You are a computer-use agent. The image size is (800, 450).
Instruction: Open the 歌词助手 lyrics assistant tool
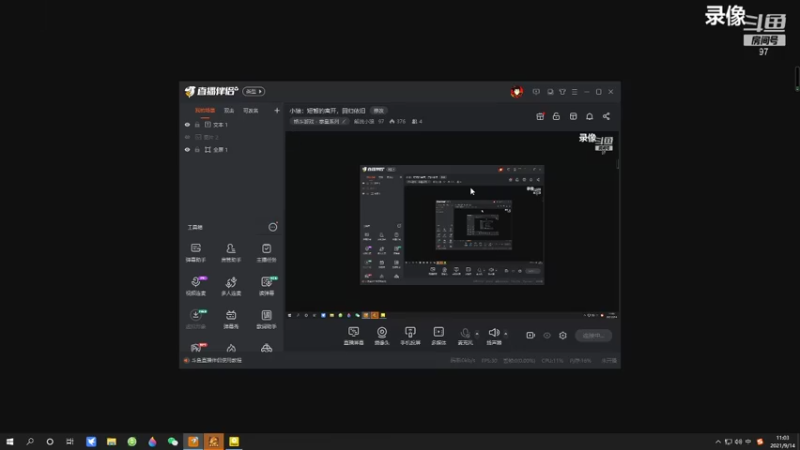(x=266, y=319)
